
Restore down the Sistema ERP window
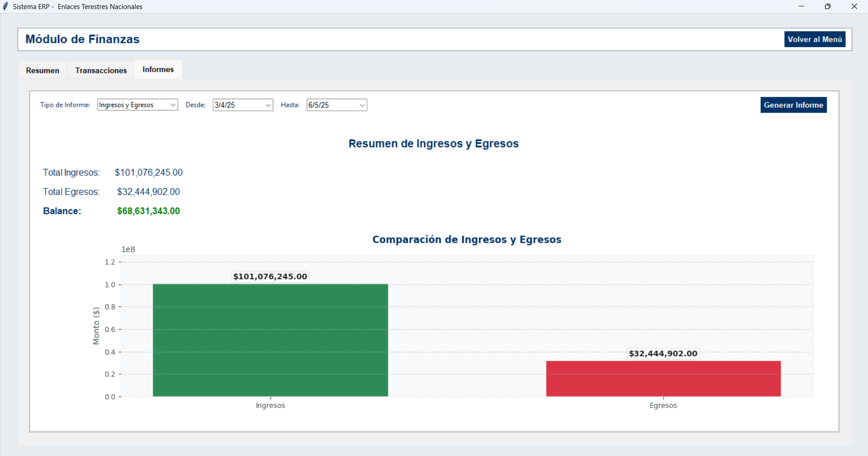pos(828,6)
